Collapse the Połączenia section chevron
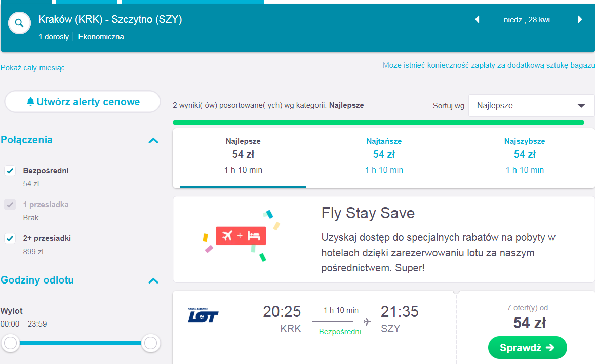Image resolution: width=595 pixels, height=364 pixels. [x=153, y=140]
